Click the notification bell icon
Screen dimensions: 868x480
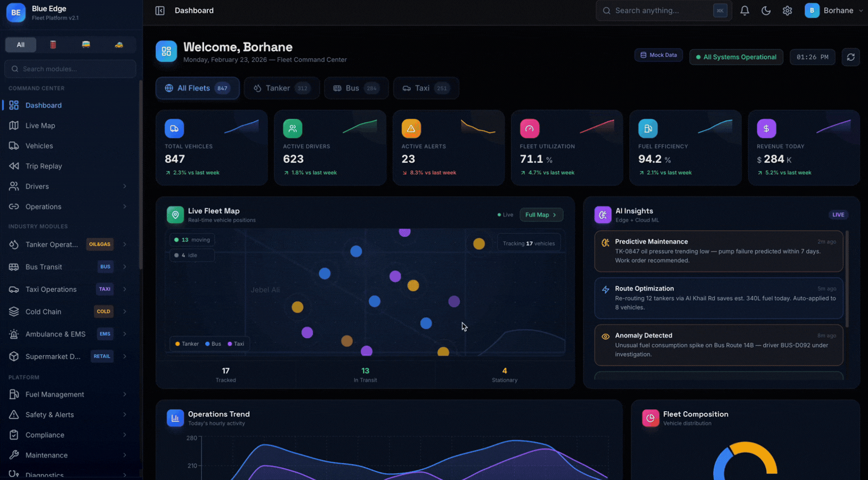pyautogui.click(x=744, y=10)
